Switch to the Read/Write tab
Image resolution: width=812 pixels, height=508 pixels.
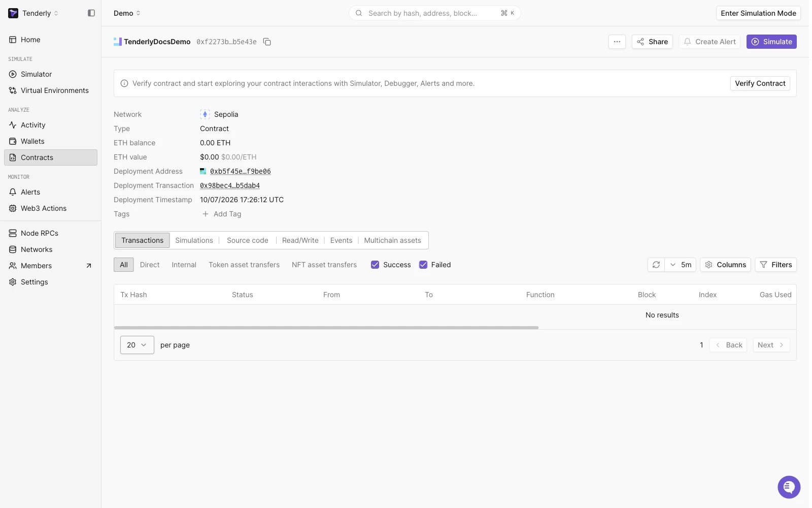point(300,240)
